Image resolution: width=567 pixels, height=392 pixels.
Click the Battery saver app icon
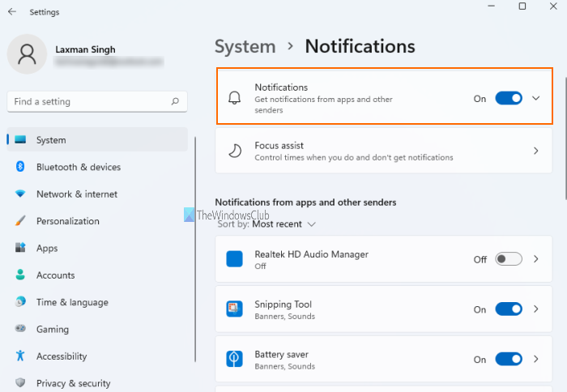[x=234, y=360]
